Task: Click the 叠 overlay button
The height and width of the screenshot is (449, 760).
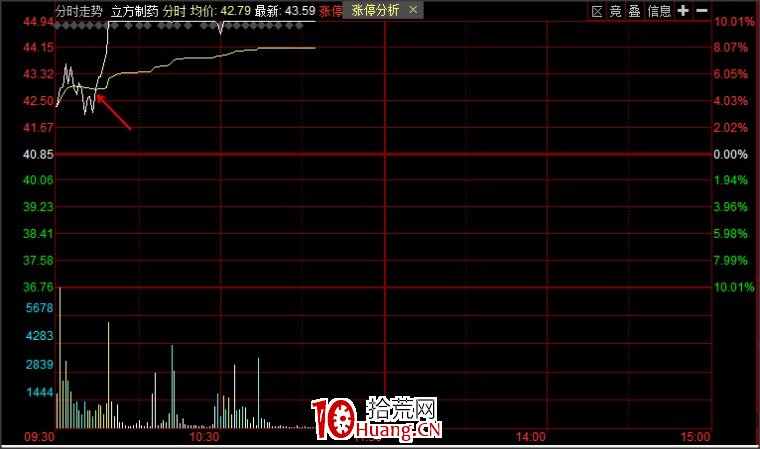Action: [x=634, y=11]
